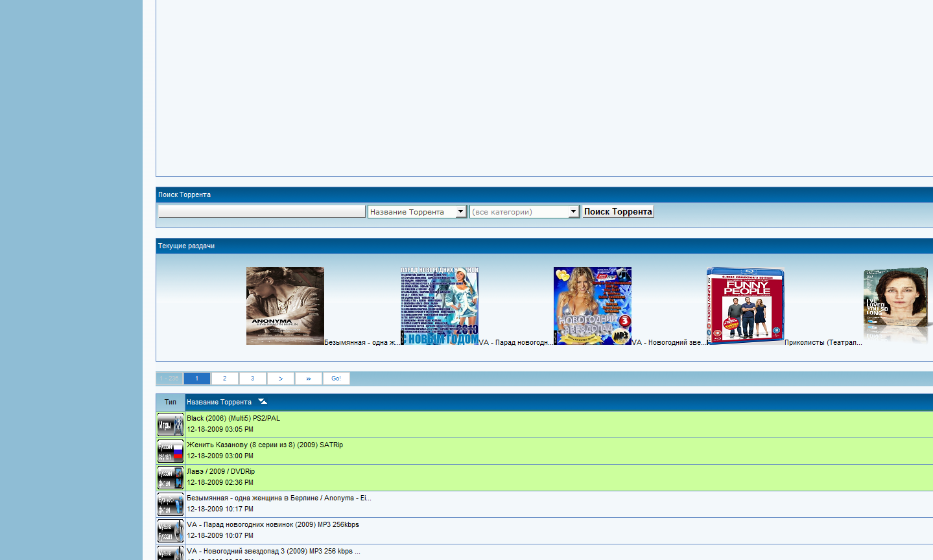Click the '1 - 236' page range label
This screenshot has height=560, width=933.
point(169,379)
